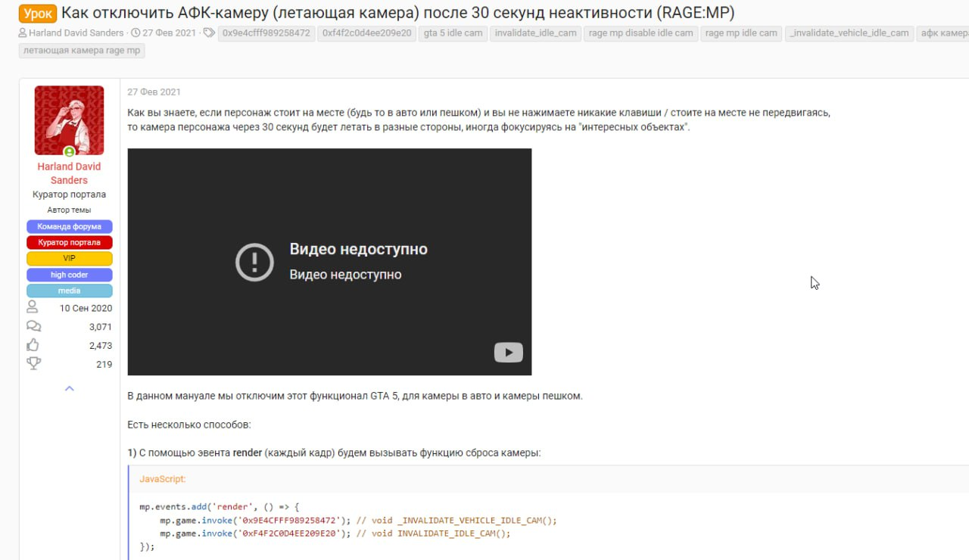Click the trophy points value 219
969x560 pixels.
coord(104,365)
